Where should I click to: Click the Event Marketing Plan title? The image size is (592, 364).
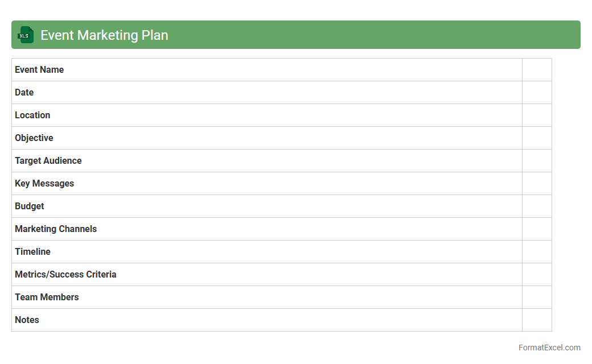click(x=104, y=35)
